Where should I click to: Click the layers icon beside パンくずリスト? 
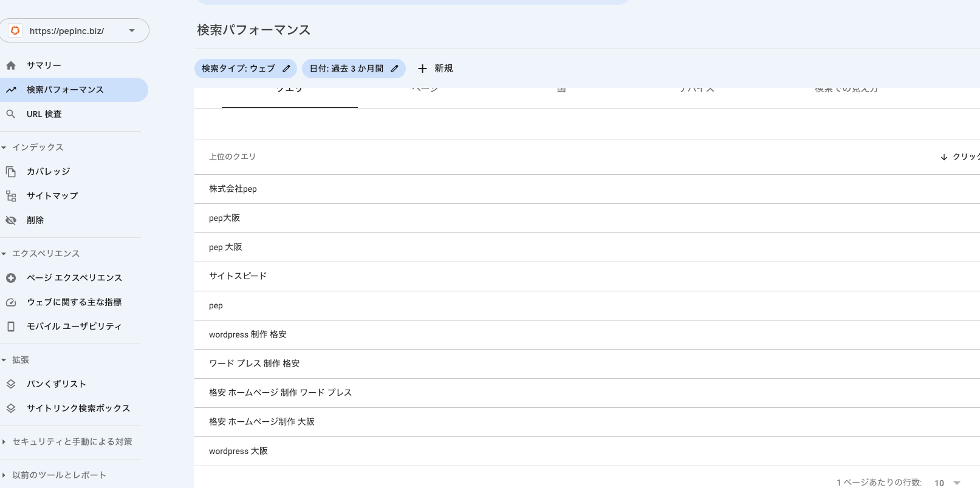11,384
